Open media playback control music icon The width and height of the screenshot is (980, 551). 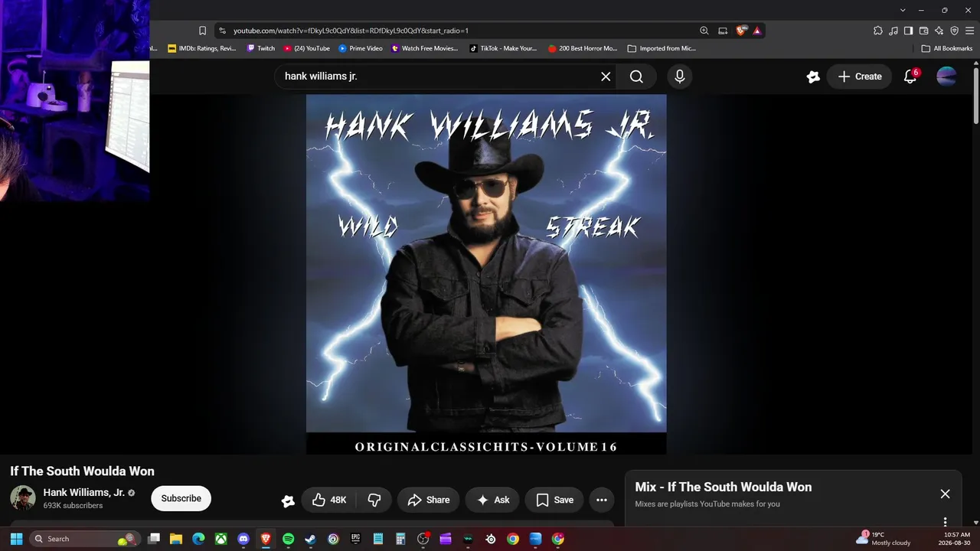893,31
